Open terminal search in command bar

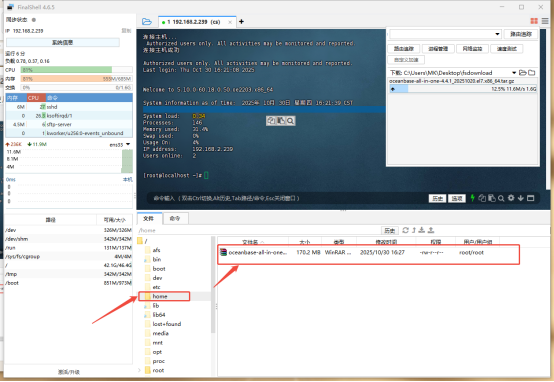point(501,199)
